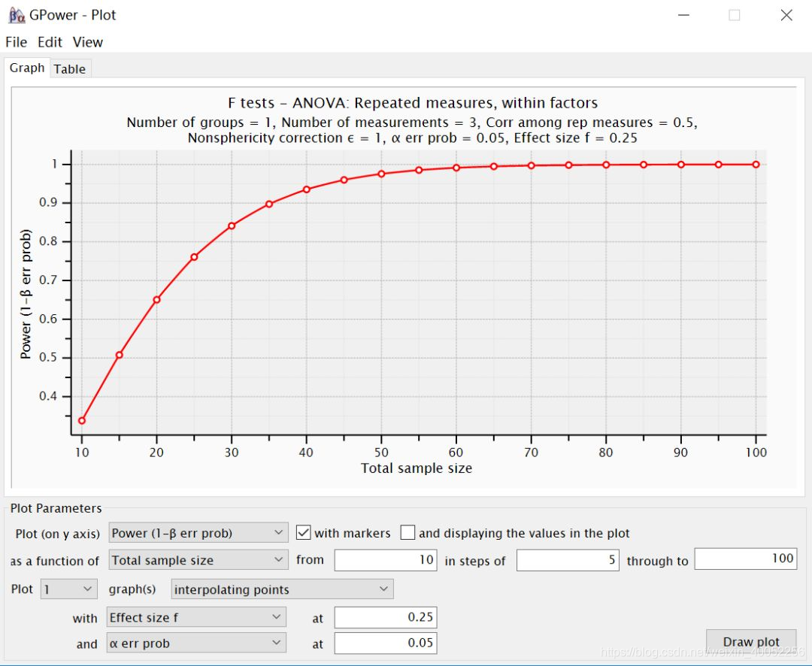Click the 'Total sample size' axis label
Screen dimensions: 812x666
417,468
